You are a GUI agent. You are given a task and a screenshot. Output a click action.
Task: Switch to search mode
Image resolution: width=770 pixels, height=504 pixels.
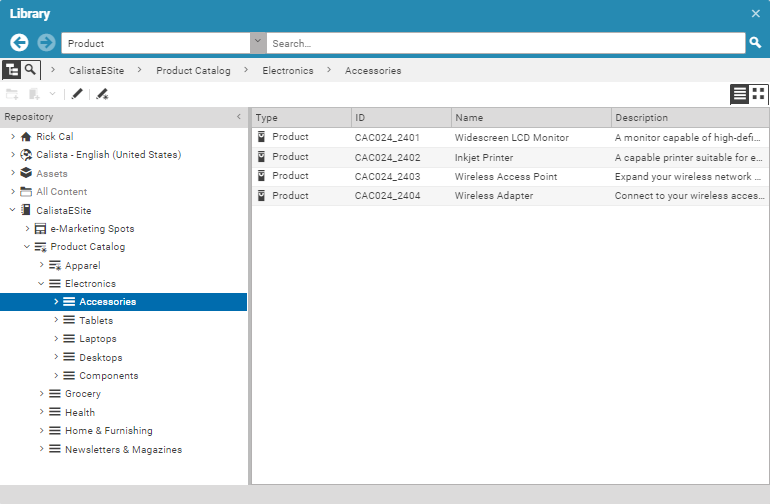tap(32, 70)
